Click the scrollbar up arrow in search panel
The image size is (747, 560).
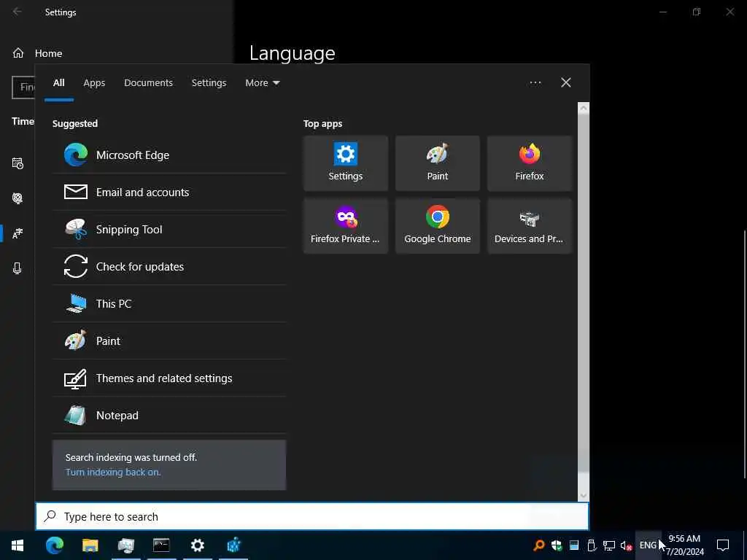click(x=583, y=108)
